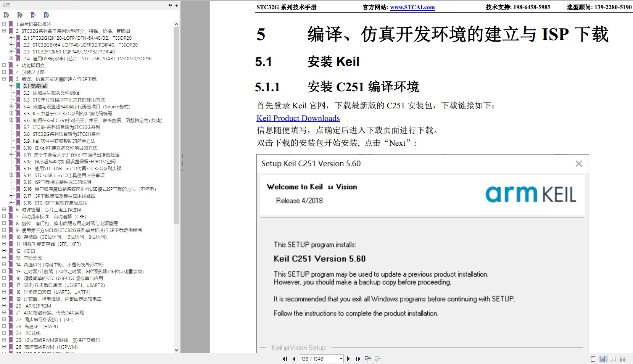Jump to the last page
The height and width of the screenshot is (364, 633).
click(x=358, y=359)
